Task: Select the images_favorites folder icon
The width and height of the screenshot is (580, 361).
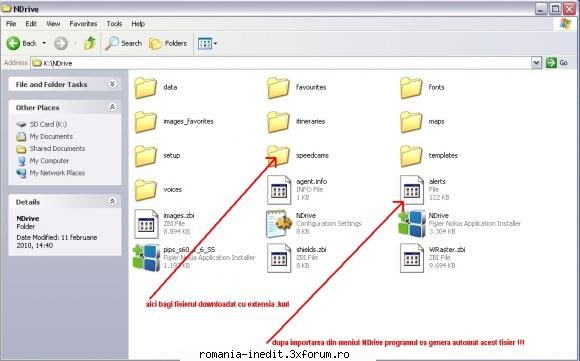Action: (145, 122)
